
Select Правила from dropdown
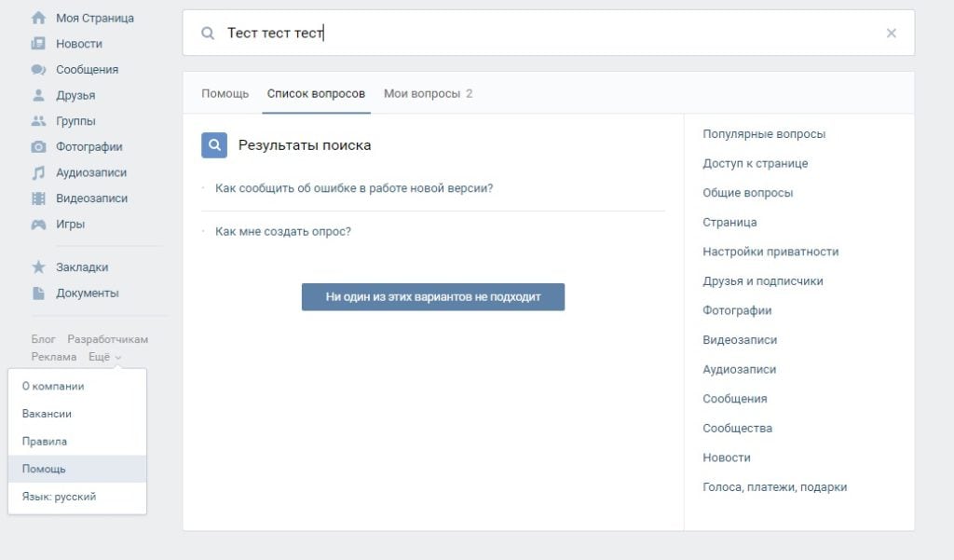[77, 442]
